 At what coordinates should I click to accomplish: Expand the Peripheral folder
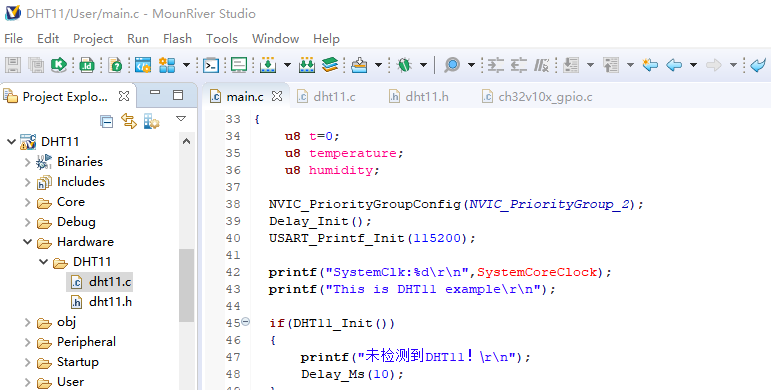(x=28, y=342)
